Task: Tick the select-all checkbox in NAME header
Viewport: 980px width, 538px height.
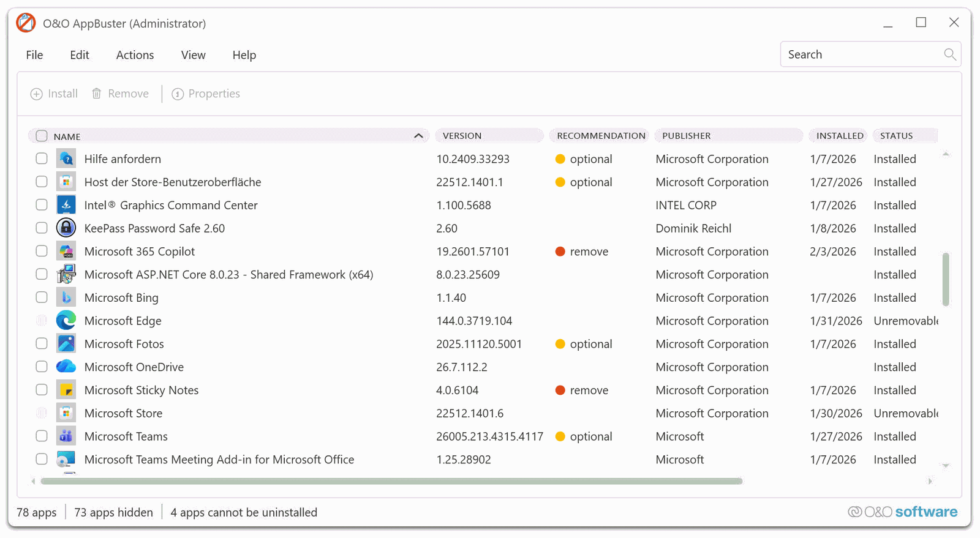Action: 42,136
